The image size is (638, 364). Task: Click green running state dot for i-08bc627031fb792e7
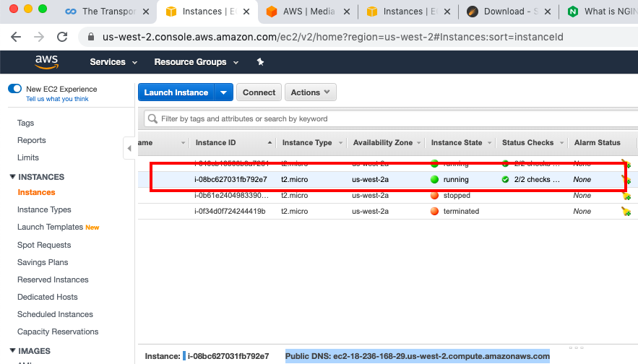pyautogui.click(x=434, y=179)
